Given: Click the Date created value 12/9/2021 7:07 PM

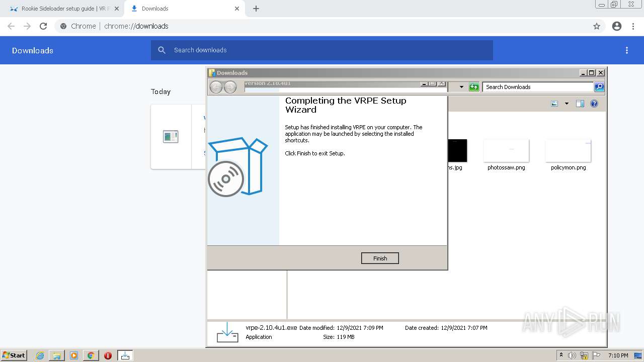Looking at the screenshot, I should (464, 328).
